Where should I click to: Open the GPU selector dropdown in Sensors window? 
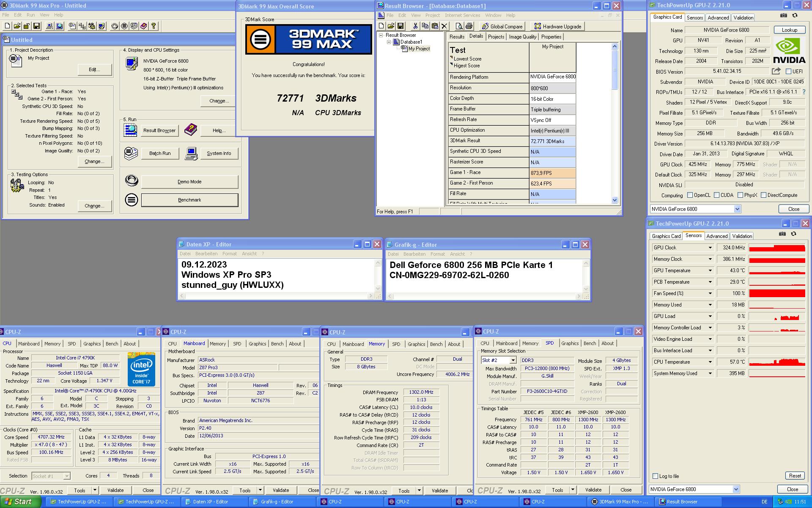(736, 489)
